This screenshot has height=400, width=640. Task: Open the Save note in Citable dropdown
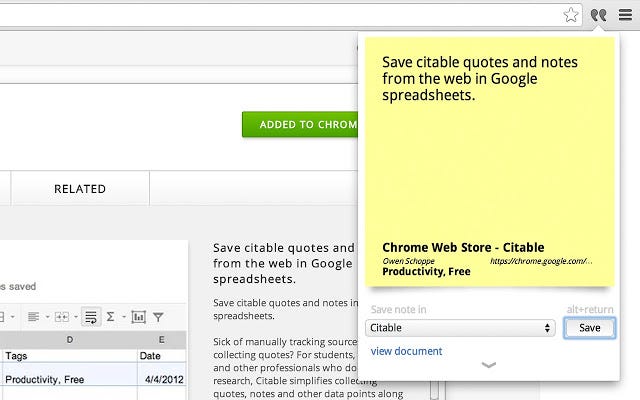click(x=460, y=328)
